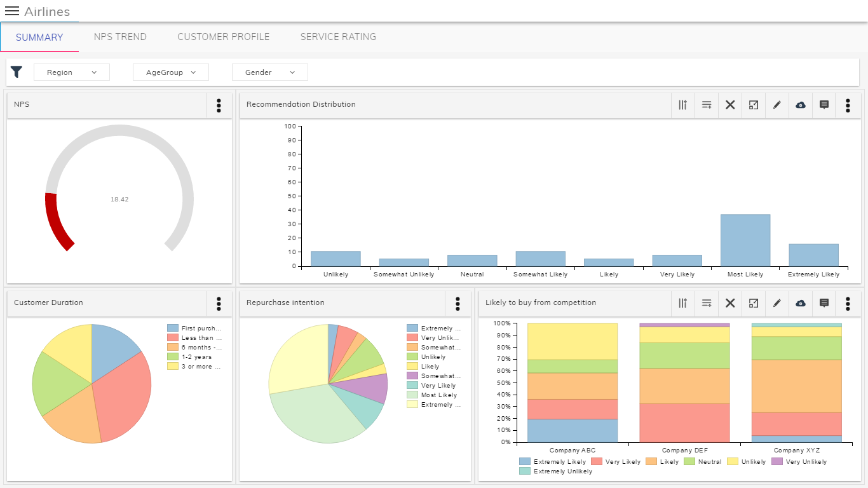Click the Company XYZ axis label
Viewport: 868px width, 488px height.
pos(797,451)
